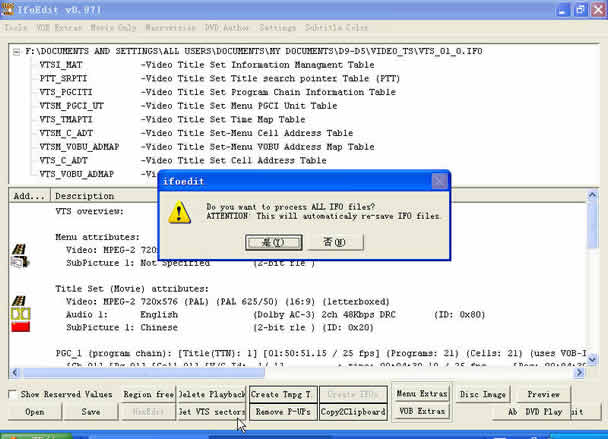Click 'Menu attributes:' text

click(x=97, y=237)
